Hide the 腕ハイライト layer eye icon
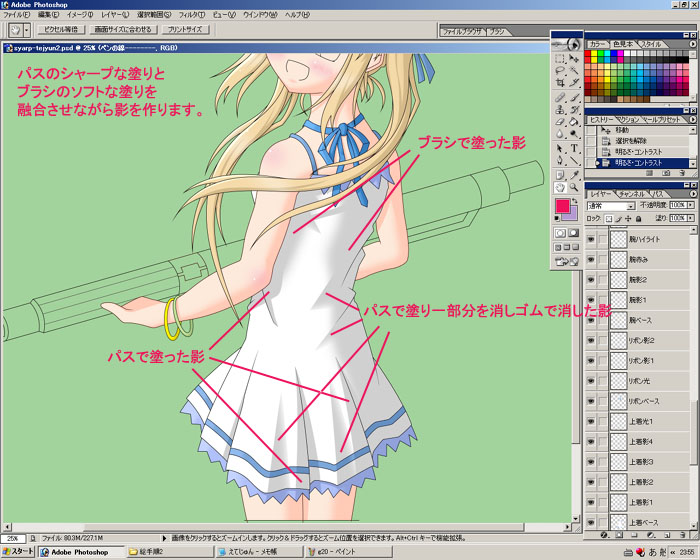Image resolution: width=700 pixels, height=560 pixels. pyautogui.click(x=591, y=239)
